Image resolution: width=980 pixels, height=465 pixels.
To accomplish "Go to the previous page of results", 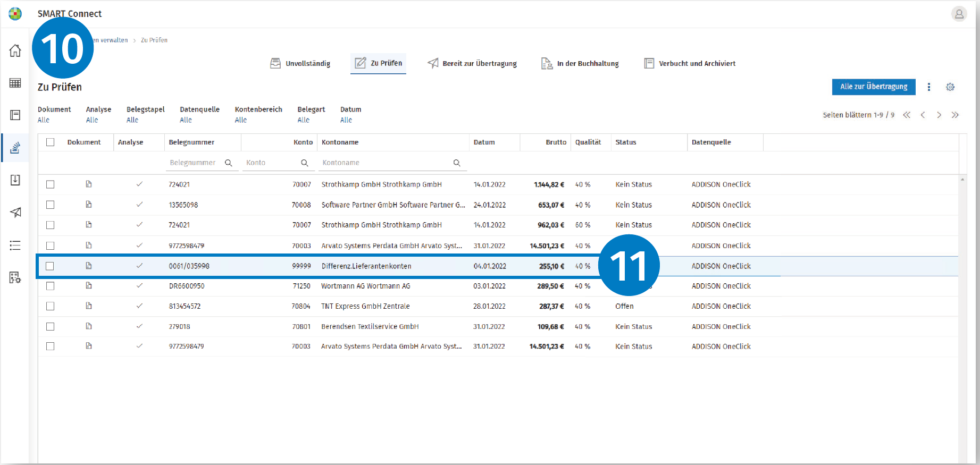I will coord(923,115).
